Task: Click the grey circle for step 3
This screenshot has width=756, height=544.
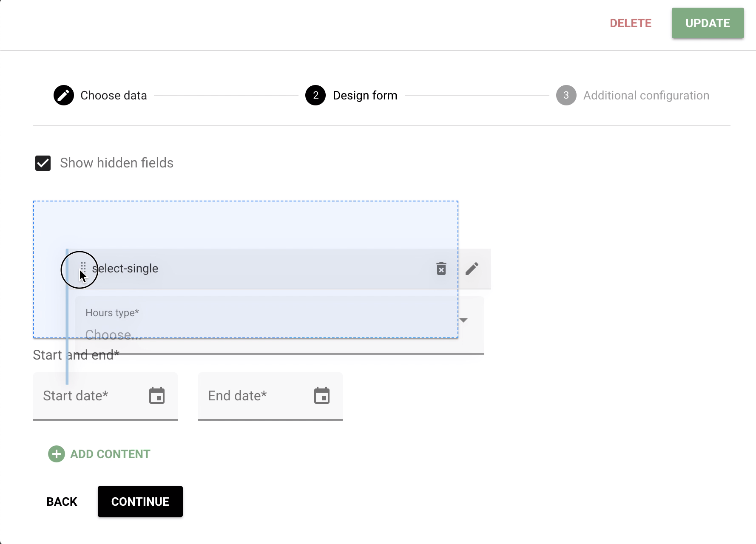Action: pyautogui.click(x=566, y=95)
